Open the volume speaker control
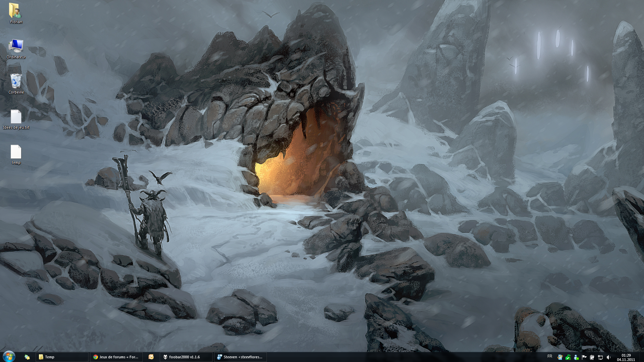The image size is (644, 362). (x=608, y=357)
